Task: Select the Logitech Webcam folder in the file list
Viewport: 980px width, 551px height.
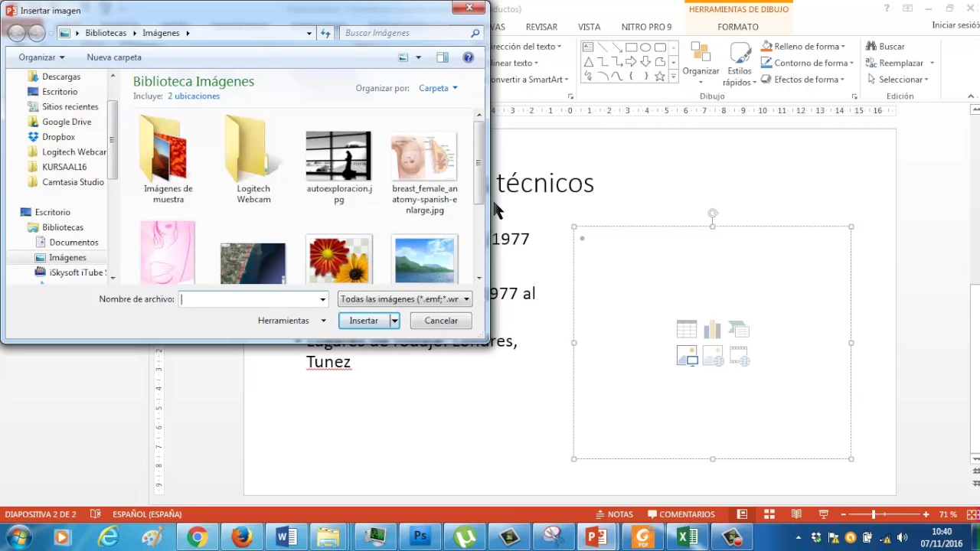Action: tap(253, 161)
